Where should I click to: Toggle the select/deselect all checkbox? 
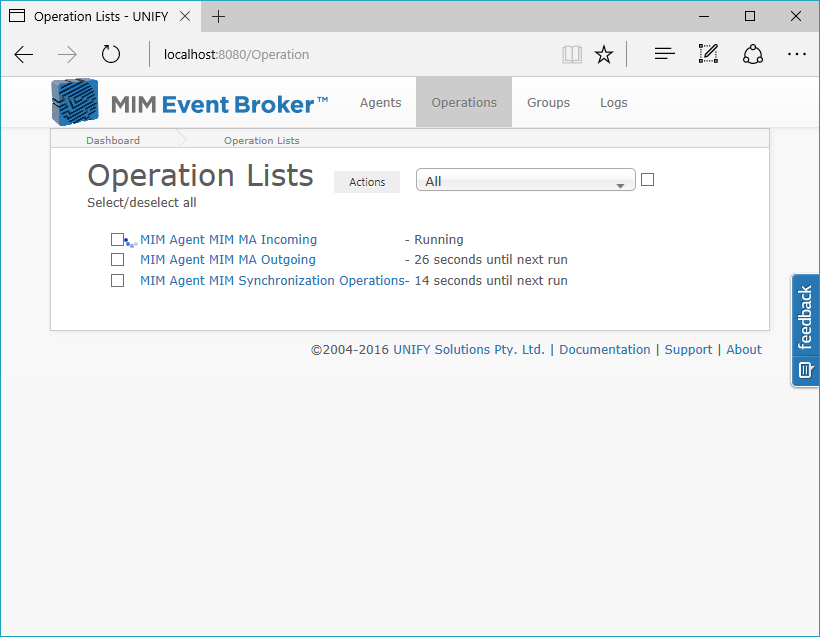(x=647, y=179)
